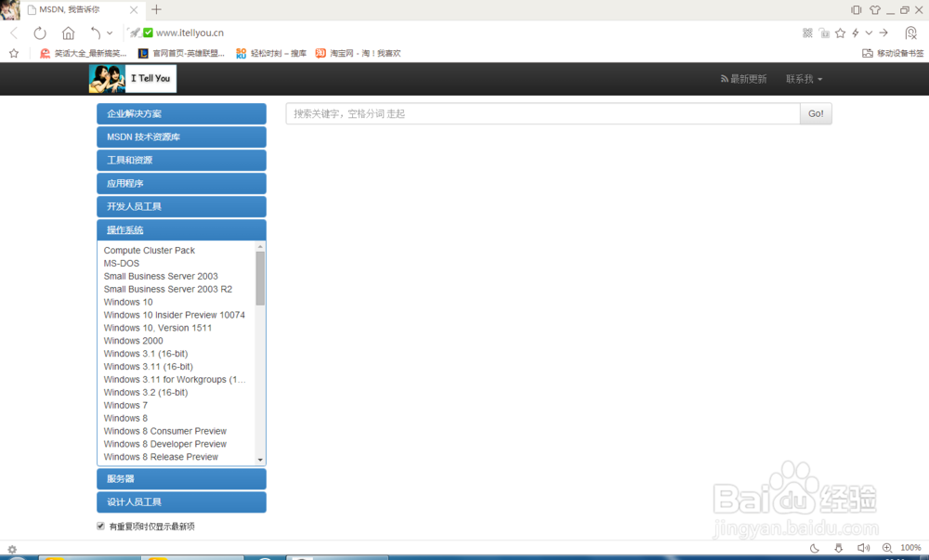Image resolution: width=929 pixels, height=560 pixels.
Task: Expand the 设计人员工具 section
Action: point(181,502)
